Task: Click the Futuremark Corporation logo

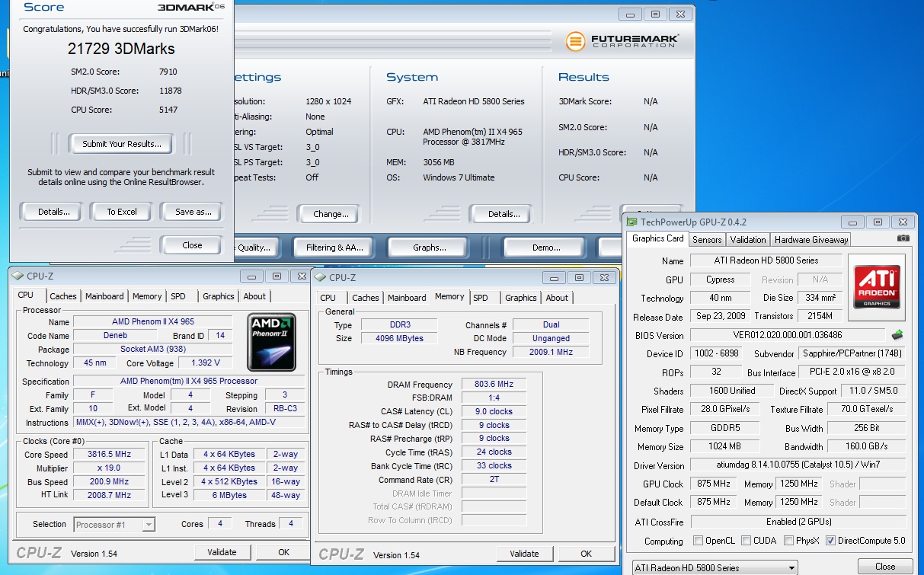Action: (622, 40)
